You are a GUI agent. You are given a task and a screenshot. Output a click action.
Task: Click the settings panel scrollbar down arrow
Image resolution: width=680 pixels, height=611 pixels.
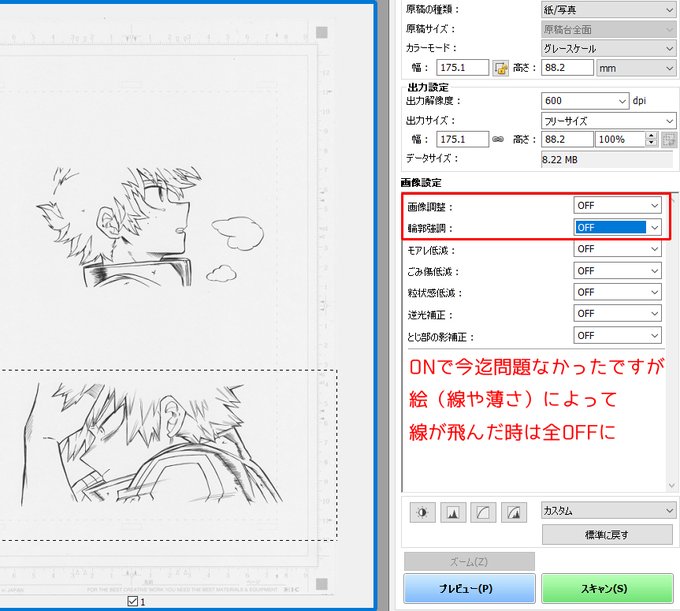click(672, 486)
